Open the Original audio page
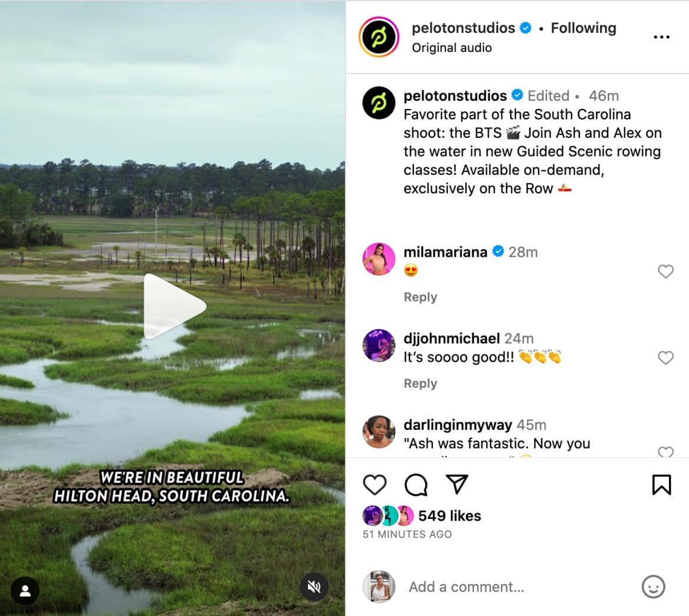Image resolution: width=689 pixels, height=616 pixels. (x=452, y=48)
